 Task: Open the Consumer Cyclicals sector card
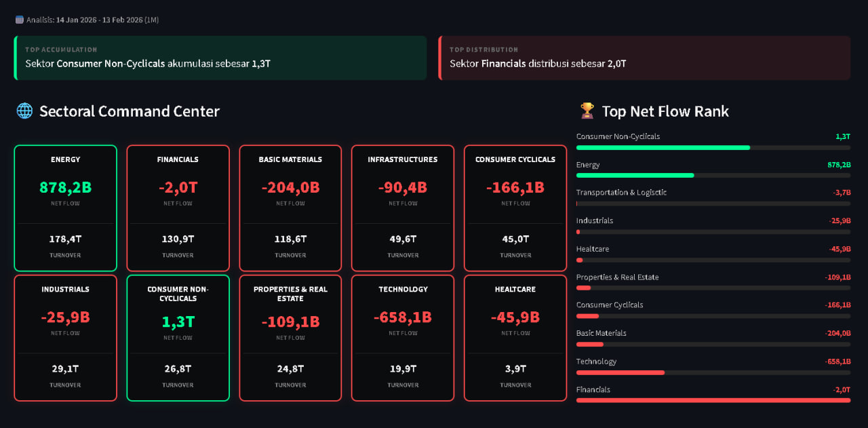[x=515, y=208]
